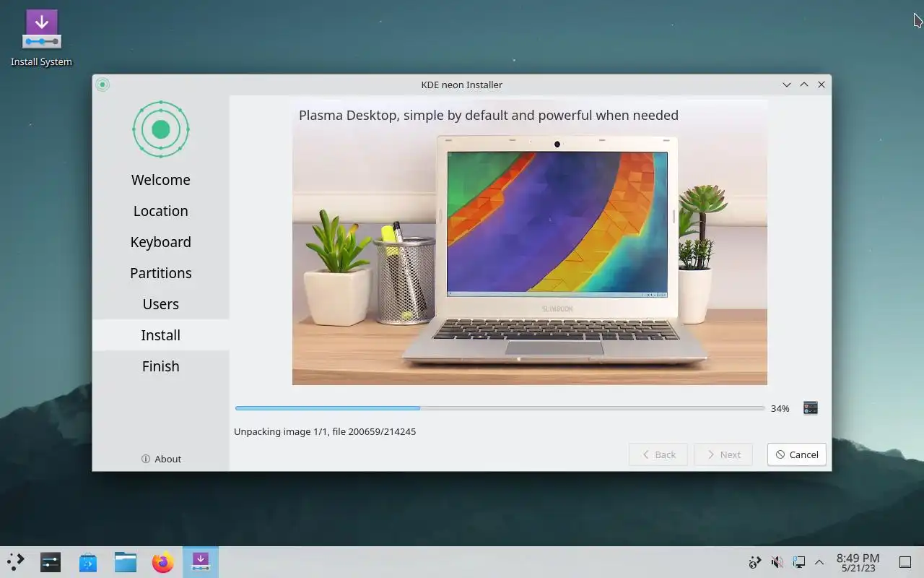Select the Finish step in the sidebar

161,366
